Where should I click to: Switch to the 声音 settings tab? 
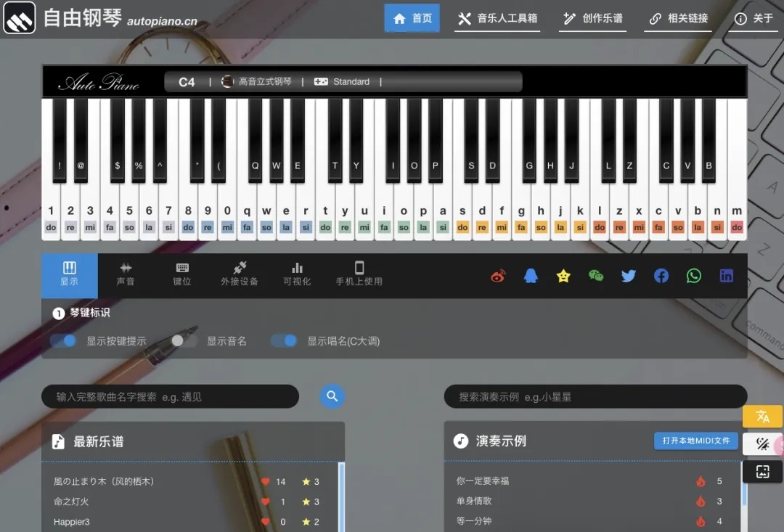tap(126, 274)
